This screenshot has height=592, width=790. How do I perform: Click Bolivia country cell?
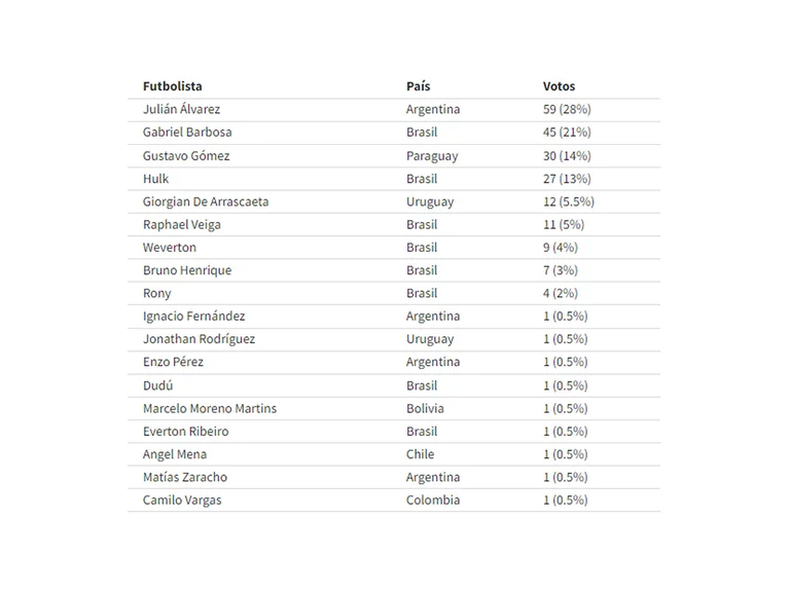[x=425, y=408]
